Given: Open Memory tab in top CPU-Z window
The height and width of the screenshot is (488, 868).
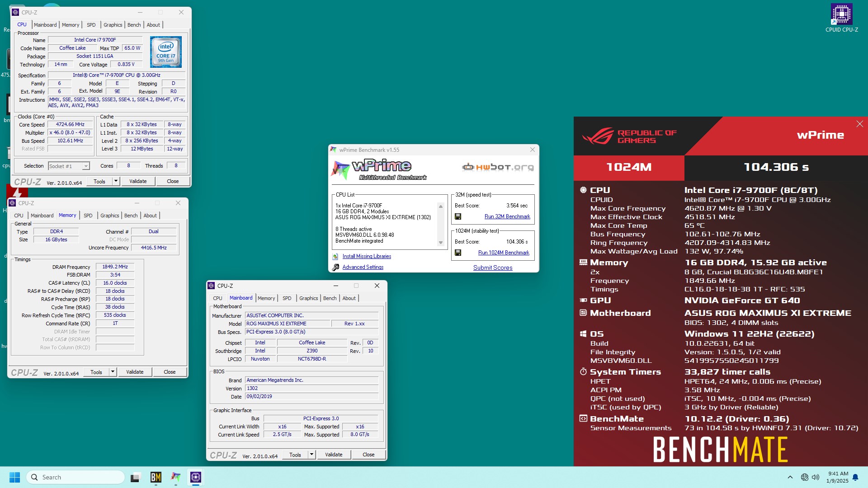Looking at the screenshot, I should (x=71, y=25).
